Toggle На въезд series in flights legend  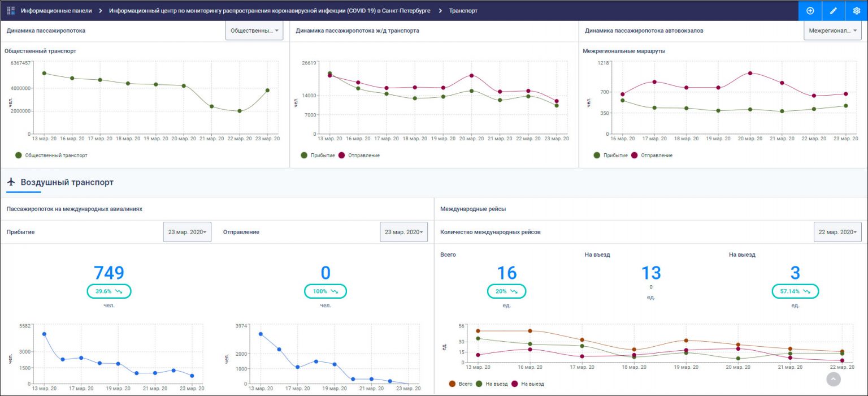point(492,384)
